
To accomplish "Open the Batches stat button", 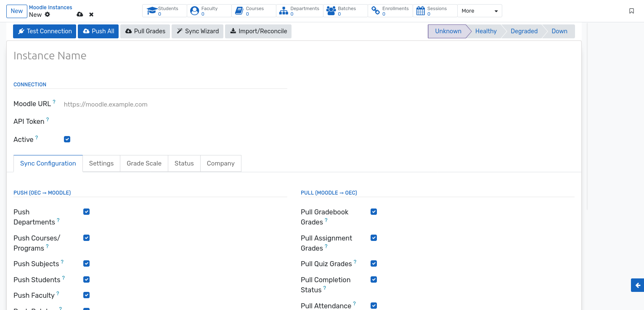I will 346,11.
